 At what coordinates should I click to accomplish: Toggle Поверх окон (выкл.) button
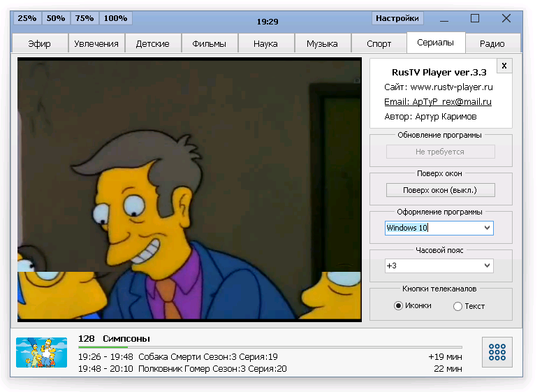point(440,190)
